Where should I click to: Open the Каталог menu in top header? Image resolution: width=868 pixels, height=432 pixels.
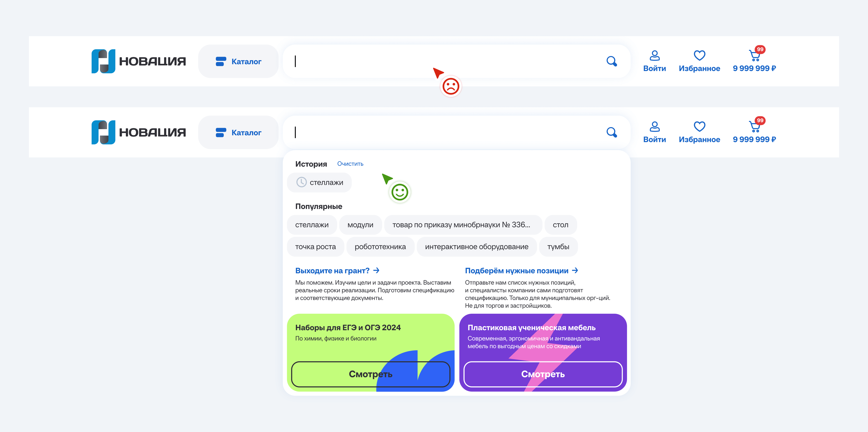[238, 61]
